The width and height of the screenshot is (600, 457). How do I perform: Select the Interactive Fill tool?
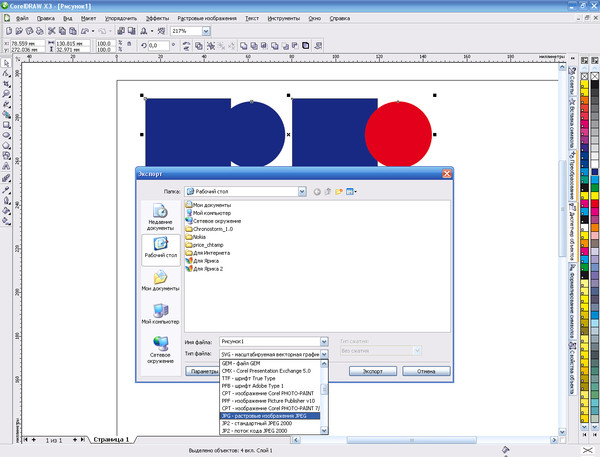[6, 220]
